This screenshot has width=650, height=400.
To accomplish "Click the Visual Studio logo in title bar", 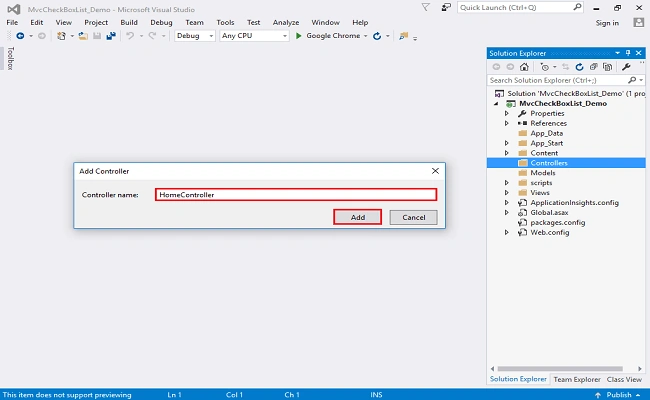I will click(x=14, y=9).
